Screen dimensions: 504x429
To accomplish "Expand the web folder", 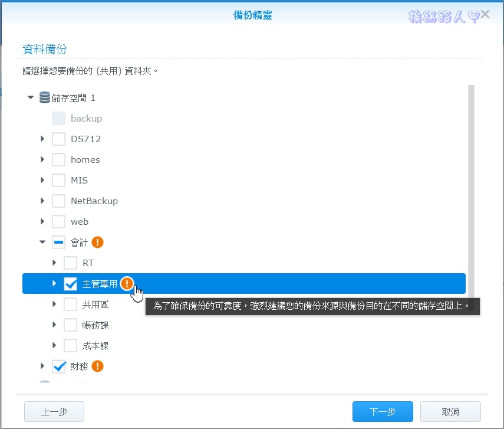I will pyautogui.click(x=42, y=221).
